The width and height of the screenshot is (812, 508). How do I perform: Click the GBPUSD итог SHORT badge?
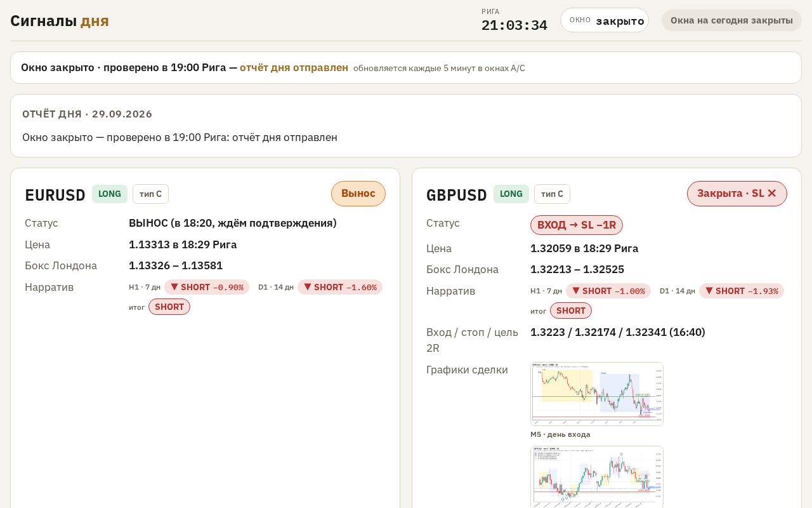click(x=571, y=311)
